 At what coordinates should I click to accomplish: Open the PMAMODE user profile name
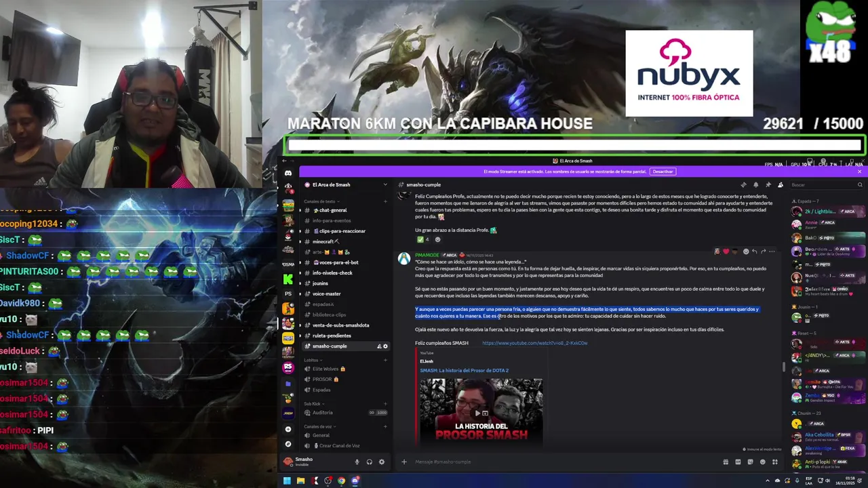pyautogui.click(x=427, y=255)
